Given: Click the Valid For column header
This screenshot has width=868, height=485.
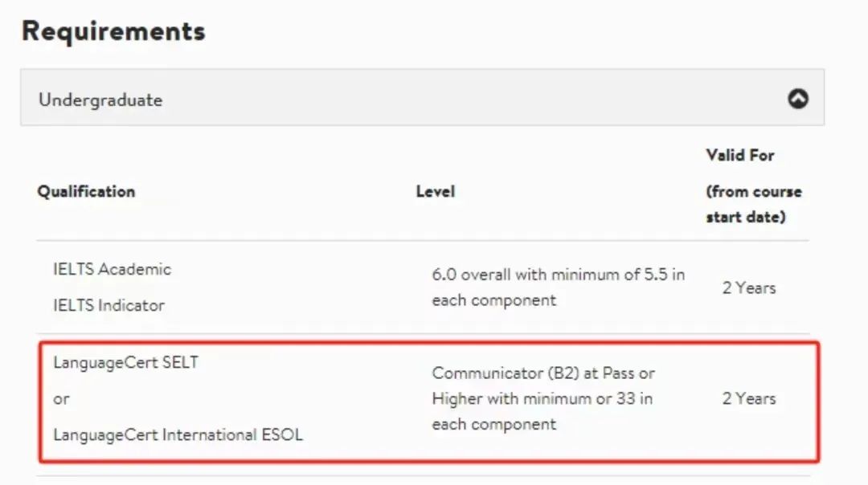Looking at the screenshot, I should (740, 156).
